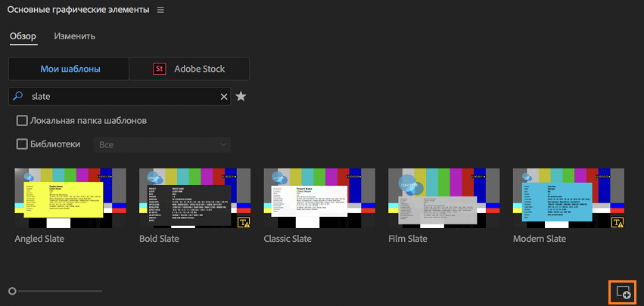Click the search magnifier icon
The height and width of the screenshot is (306, 644).
(17, 97)
